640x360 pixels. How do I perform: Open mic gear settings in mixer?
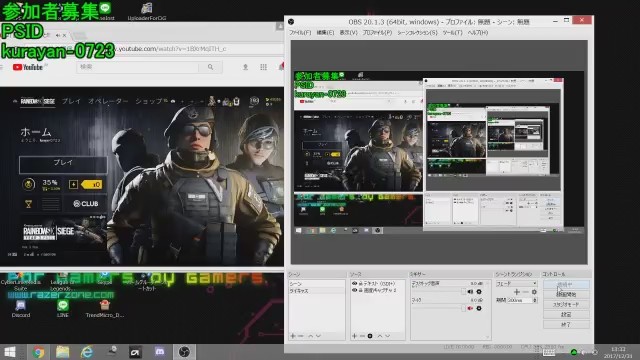(479, 309)
